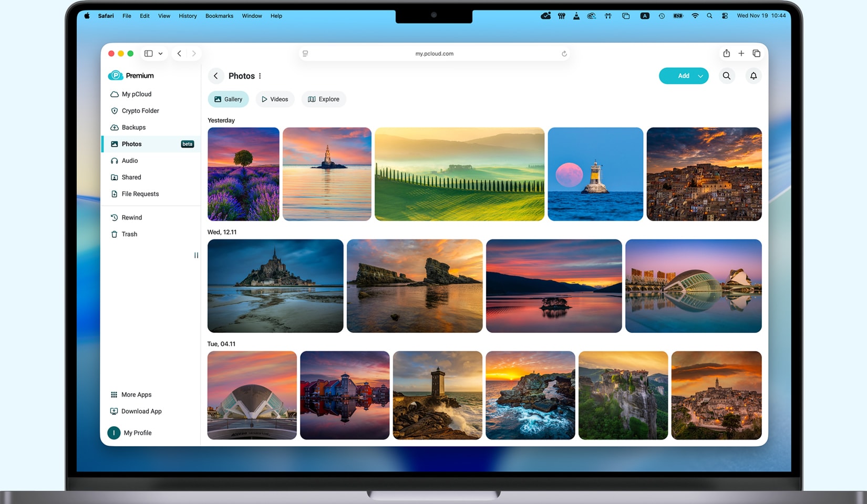Screen dimensions: 867x504
Task: Reload the my.pcloud.com page
Action: tap(564, 54)
